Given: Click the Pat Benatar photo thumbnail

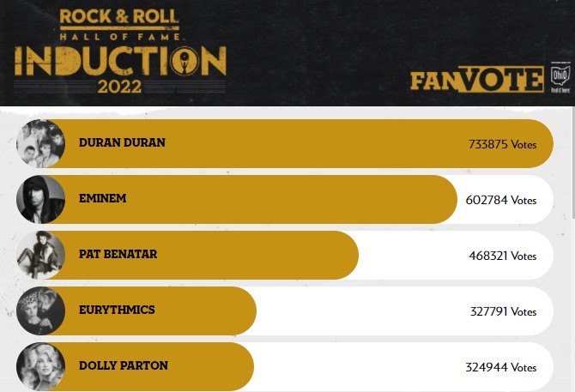Looking at the screenshot, I should pyautogui.click(x=40, y=255).
